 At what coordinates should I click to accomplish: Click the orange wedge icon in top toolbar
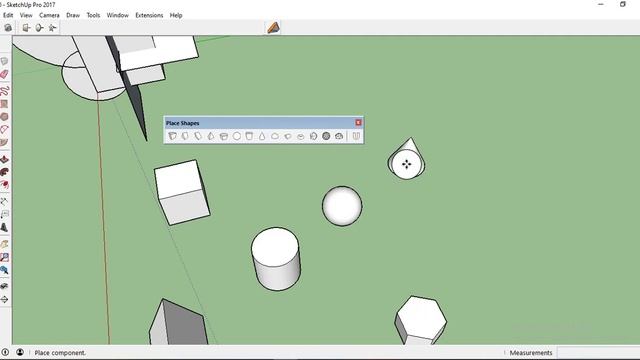pyautogui.click(x=273, y=28)
